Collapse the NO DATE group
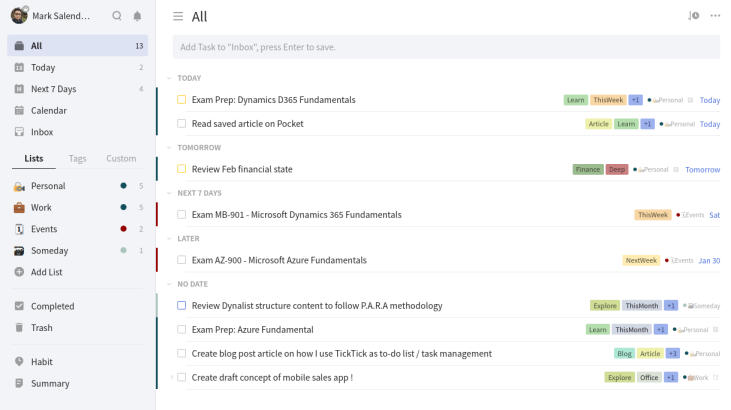731x410 pixels. (x=169, y=284)
